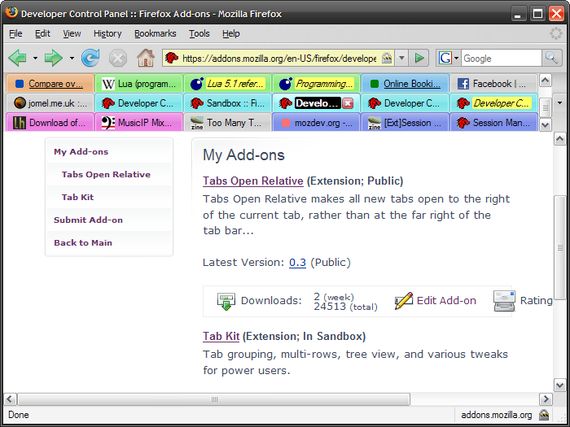Open the all-tabs list dropdown arrow
Screen dimensions: 570x427
coord(560,103)
